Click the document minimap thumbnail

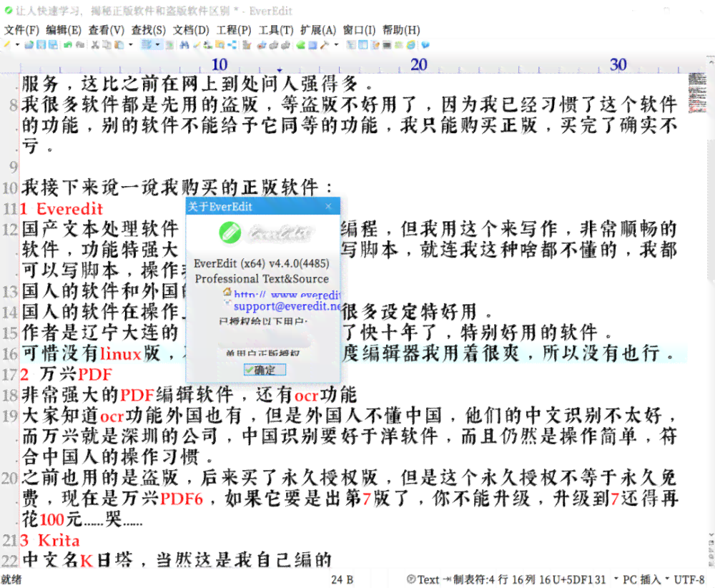tap(696, 92)
